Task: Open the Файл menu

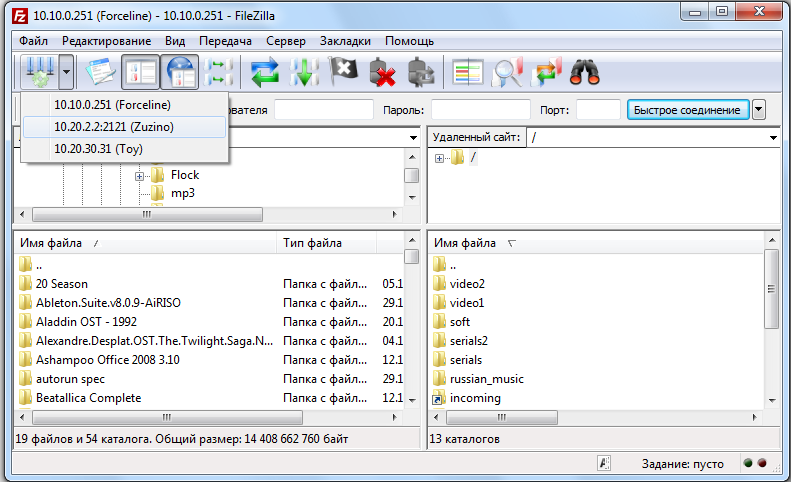Action: pyautogui.click(x=33, y=41)
